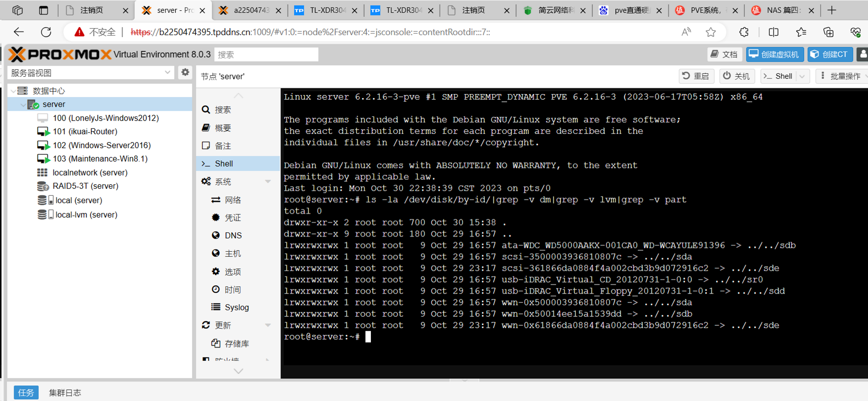The image size is (868, 401).
Task: Open the 101 (ikuai-Router) virtual machine
Action: (x=85, y=131)
